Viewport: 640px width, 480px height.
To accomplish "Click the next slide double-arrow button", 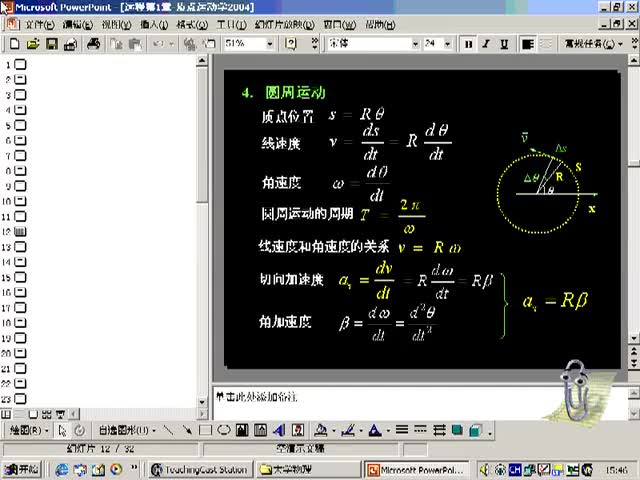I will [x=633, y=362].
